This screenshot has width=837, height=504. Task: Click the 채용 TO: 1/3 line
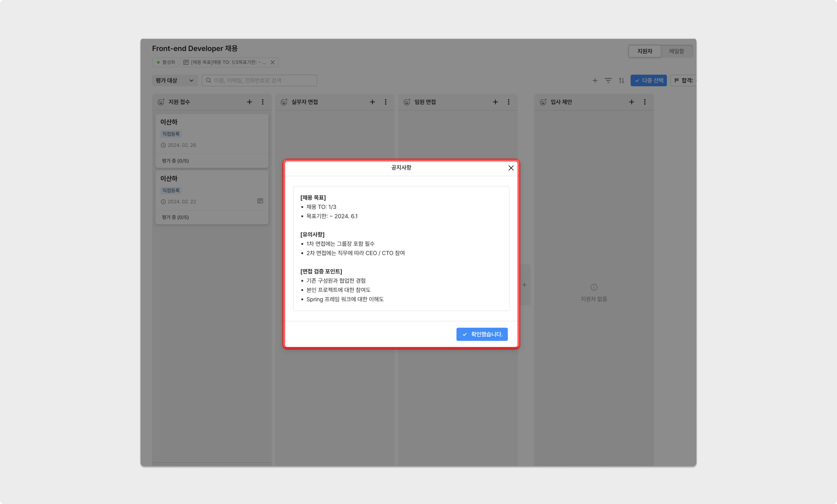[321, 207]
